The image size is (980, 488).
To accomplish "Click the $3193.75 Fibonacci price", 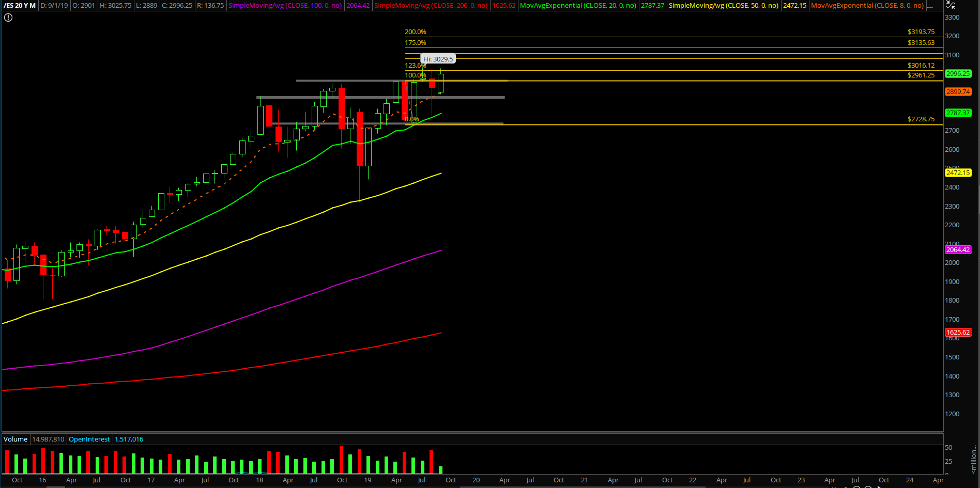I will click(x=921, y=32).
